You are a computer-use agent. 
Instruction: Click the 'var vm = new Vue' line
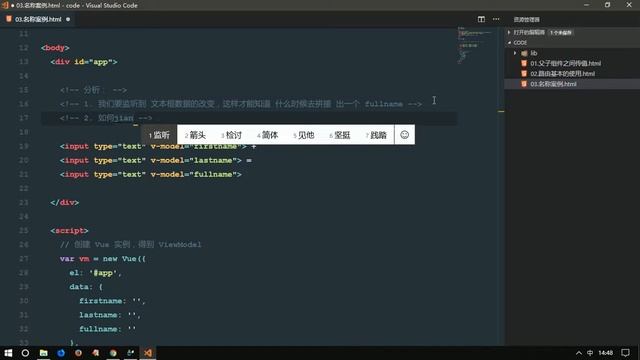(x=102, y=259)
